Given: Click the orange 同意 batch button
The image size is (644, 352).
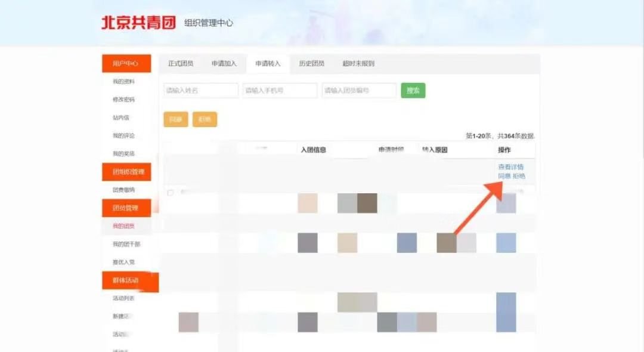Looking at the screenshot, I should coord(176,119).
